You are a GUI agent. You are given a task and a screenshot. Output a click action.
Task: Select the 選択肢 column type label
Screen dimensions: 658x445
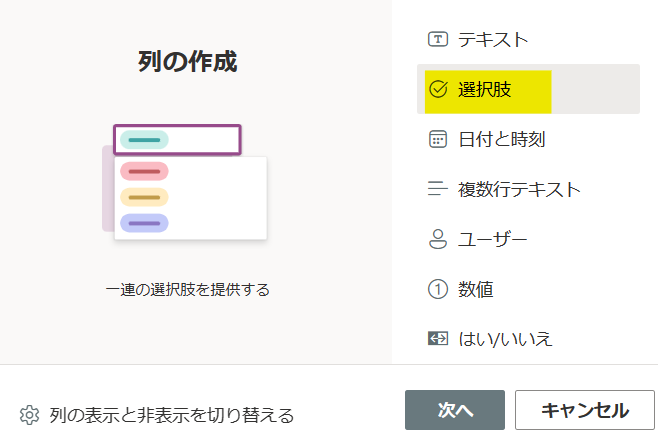(484, 89)
